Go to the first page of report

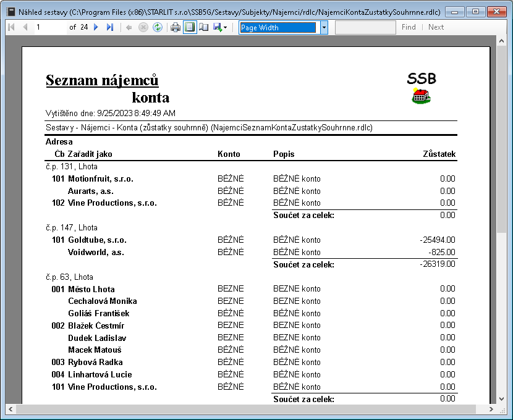coord(11,27)
